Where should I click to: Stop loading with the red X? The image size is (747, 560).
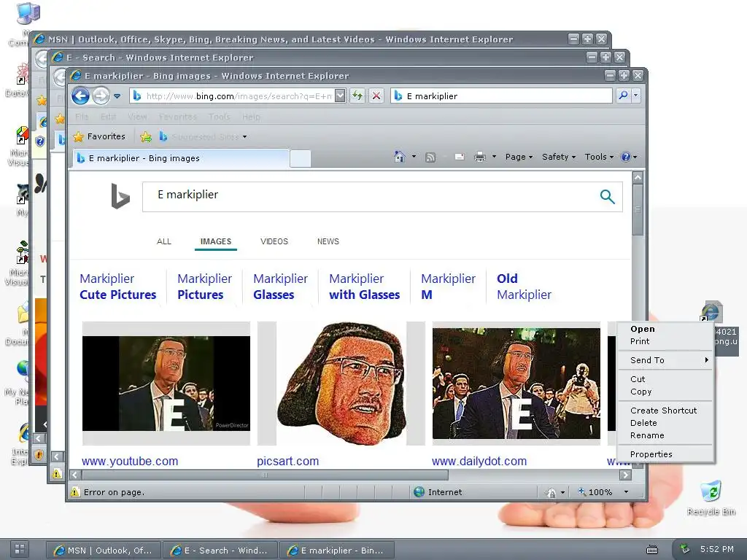click(x=376, y=96)
